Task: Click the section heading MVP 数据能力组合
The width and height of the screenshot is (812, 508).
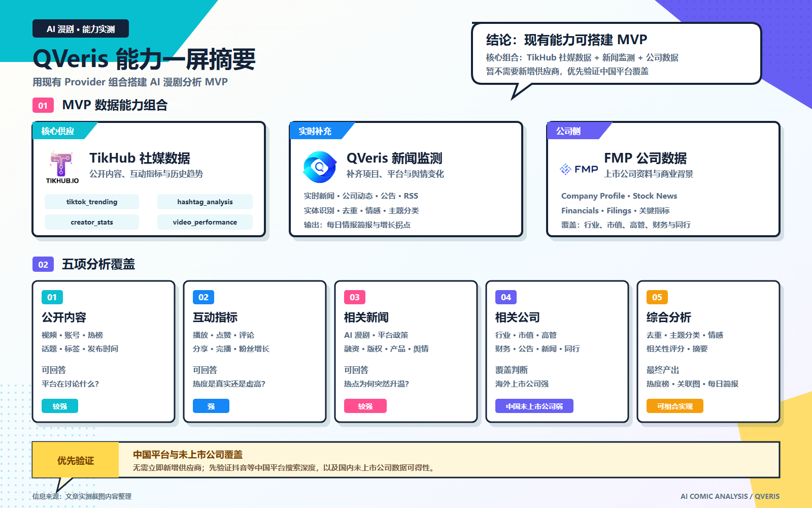Action: 115,105
